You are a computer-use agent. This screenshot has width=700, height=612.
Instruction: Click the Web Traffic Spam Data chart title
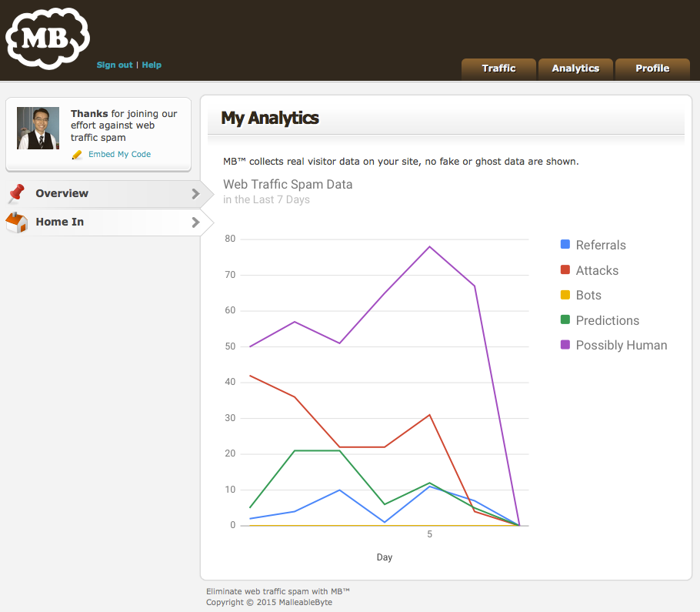click(x=288, y=185)
